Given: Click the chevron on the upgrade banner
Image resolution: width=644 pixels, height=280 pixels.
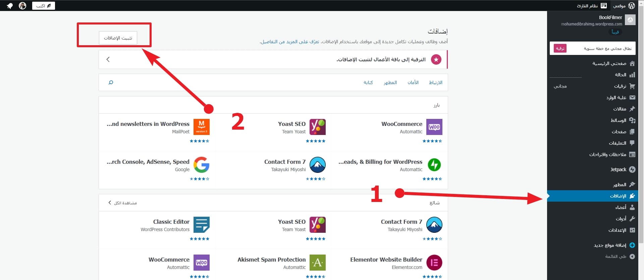Looking at the screenshot, I should (x=108, y=59).
